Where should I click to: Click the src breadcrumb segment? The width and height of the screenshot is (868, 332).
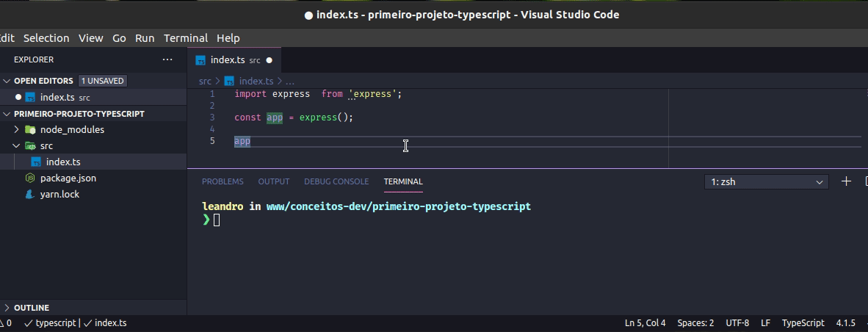click(x=205, y=81)
